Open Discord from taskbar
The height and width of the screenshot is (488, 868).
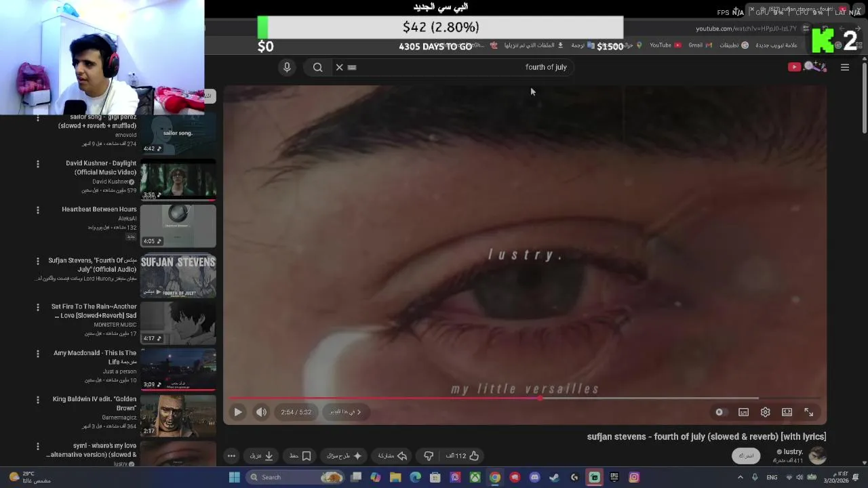534,477
